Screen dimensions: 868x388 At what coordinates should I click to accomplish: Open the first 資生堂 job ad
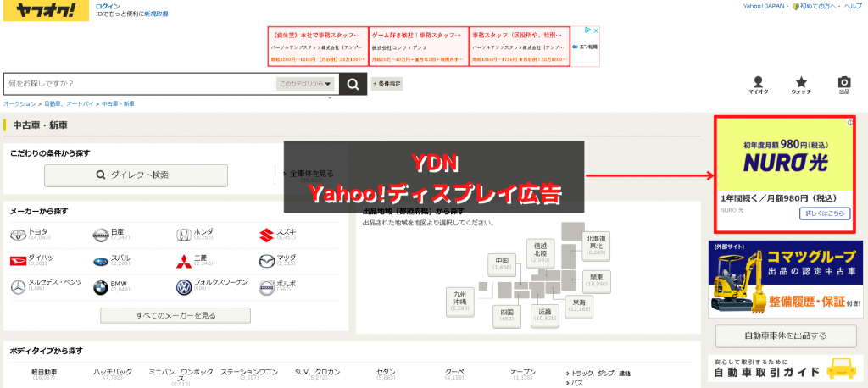[x=318, y=47]
